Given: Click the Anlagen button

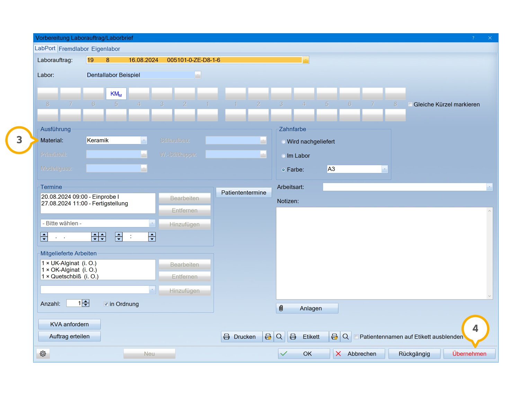Looking at the screenshot, I should pyautogui.click(x=307, y=308).
